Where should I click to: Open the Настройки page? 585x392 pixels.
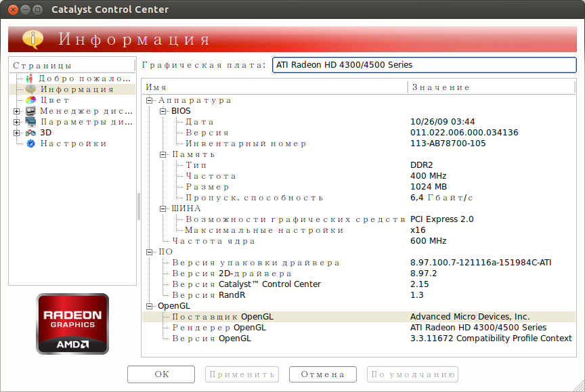(x=74, y=144)
